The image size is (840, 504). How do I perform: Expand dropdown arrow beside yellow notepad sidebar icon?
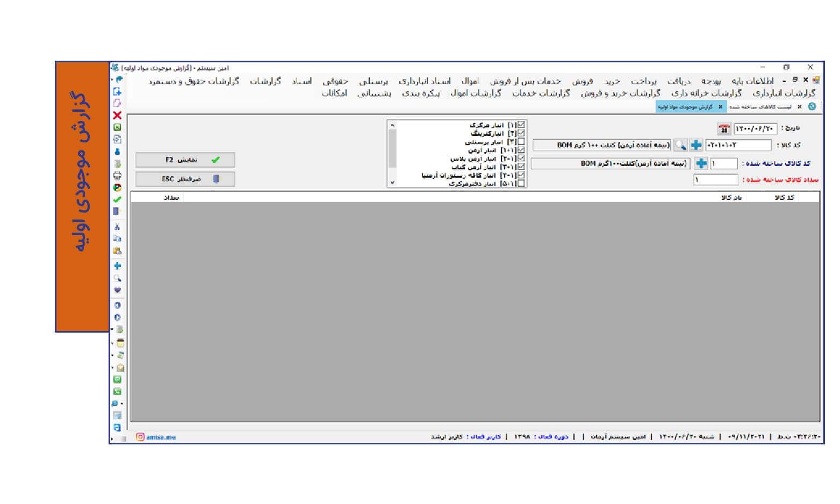coord(112,343)
